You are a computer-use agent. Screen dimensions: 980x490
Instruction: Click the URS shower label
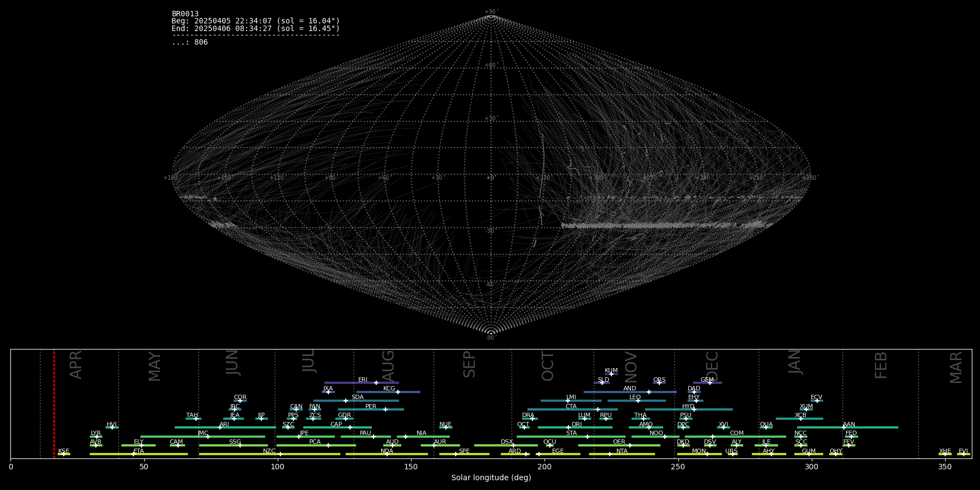point(731,451)
